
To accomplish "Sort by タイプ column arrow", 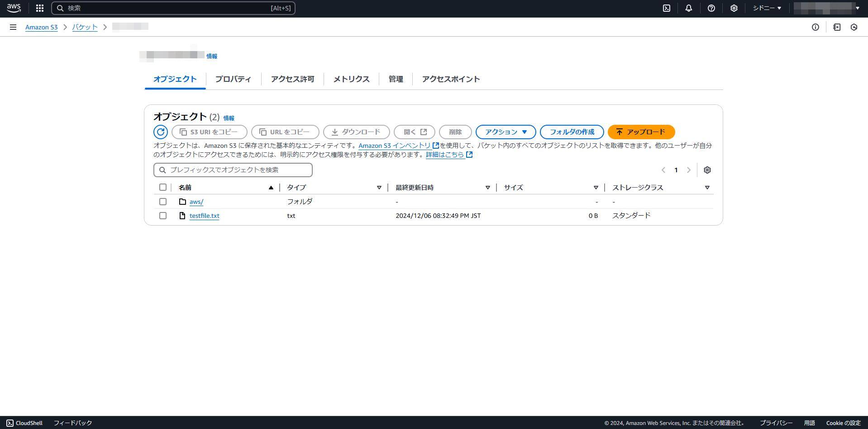I will (379, 188).
